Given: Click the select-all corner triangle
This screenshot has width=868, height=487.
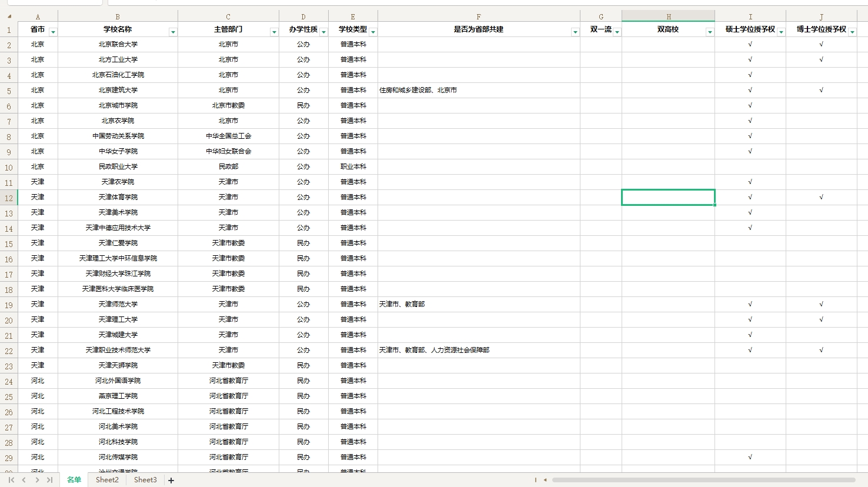Looking at the screenshot, I should 9,16.
